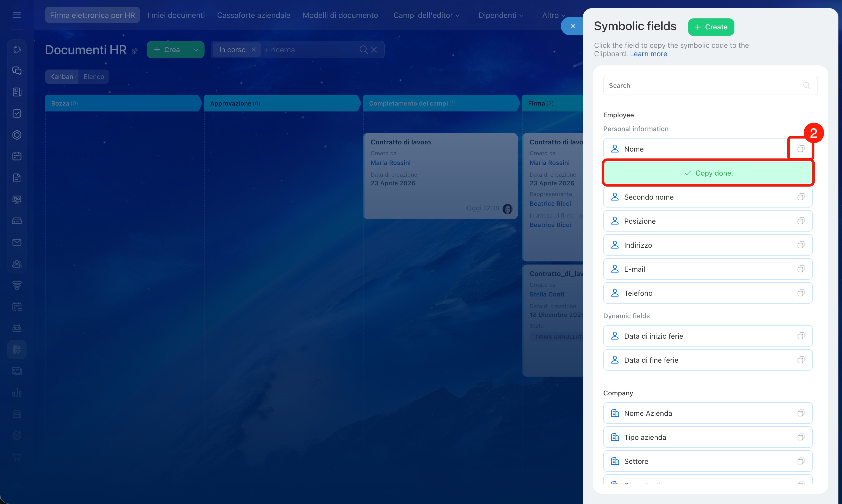Screen dimensions: 842x504
Task: Copy the Nome Azienda symbolic code
Action: (x=801, y=413)
